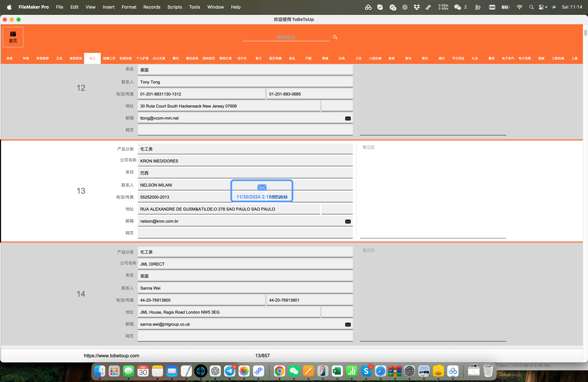Open the Window menu
The height and width of the screenshot is (382, 588).
(215, 7)
